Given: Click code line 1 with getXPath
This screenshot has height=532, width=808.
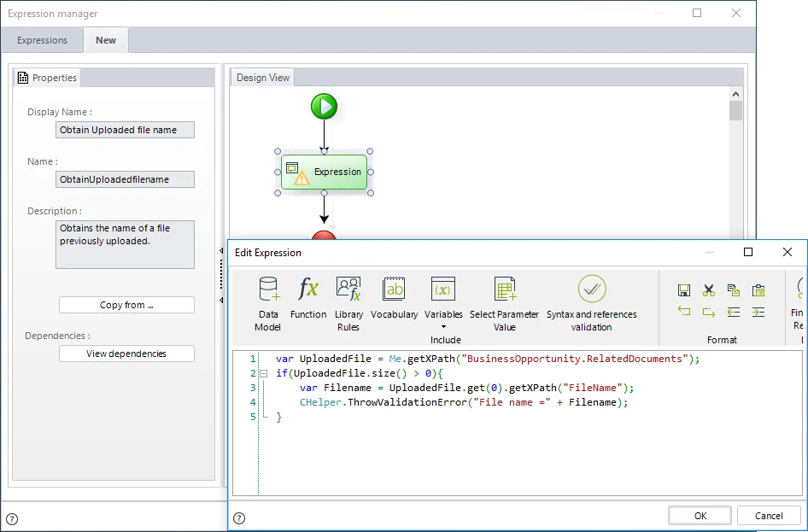Looking at the screenshot, I should [488, 359].
